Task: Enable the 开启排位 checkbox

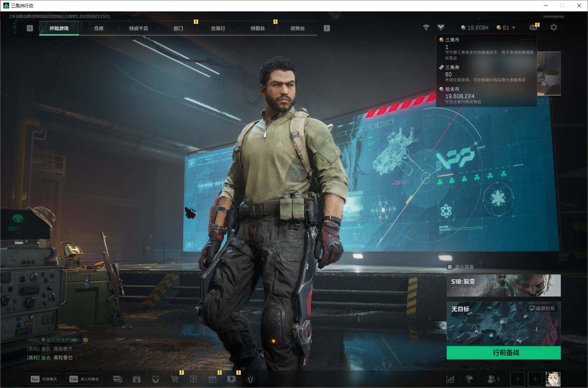Action: tap(454, 290)
